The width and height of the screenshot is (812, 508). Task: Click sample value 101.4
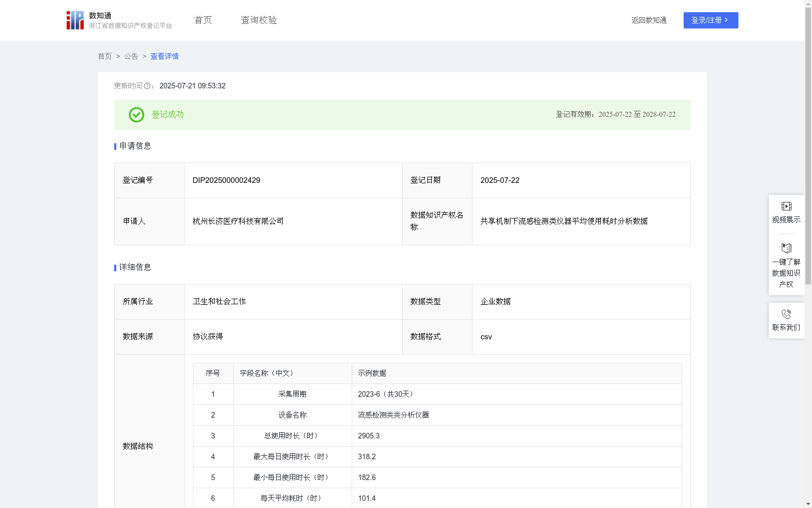coord(367,498)
